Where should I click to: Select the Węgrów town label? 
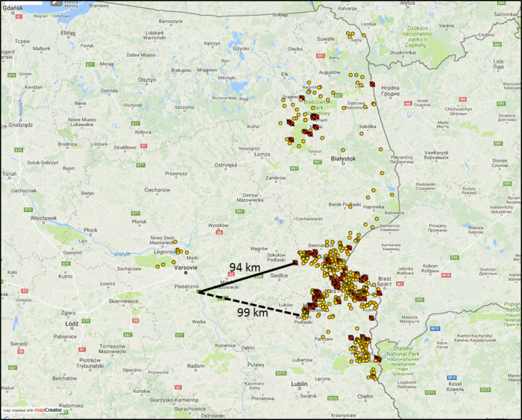pyautogui.click(x=259, y=248)
